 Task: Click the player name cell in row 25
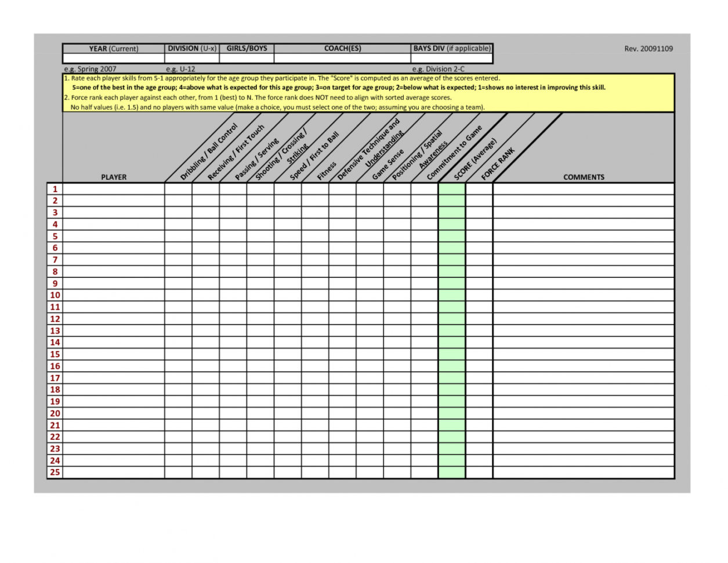tap(113, 471)
